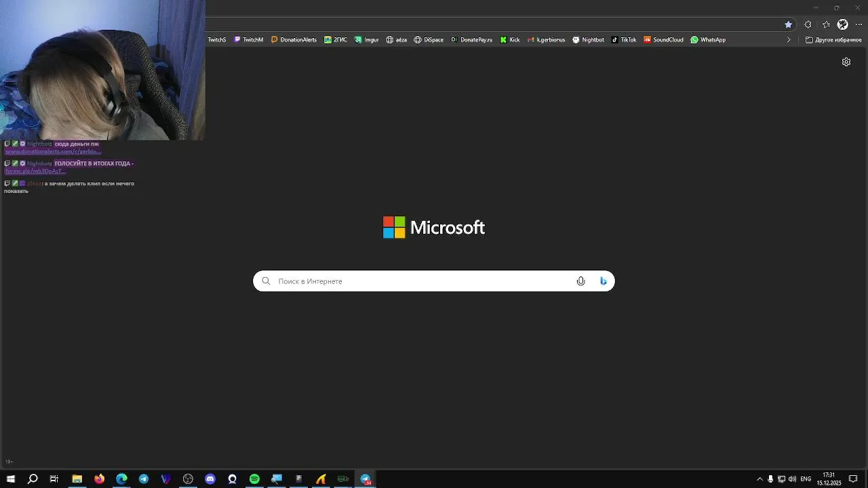
Task: Open Windows taskbar search
Action: (33, 479)
